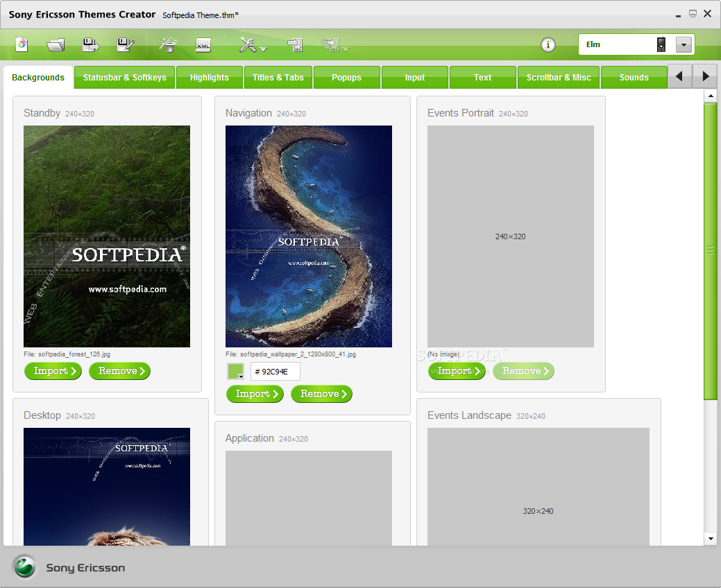Click the vertical scrollbar up arrow

tap(711, 96)
